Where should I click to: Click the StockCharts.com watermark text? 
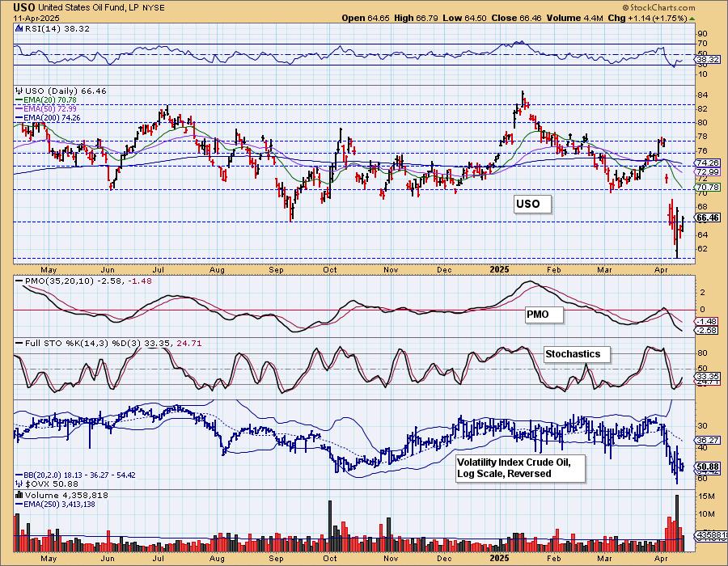pyautogui.click(x=658, y=7)
